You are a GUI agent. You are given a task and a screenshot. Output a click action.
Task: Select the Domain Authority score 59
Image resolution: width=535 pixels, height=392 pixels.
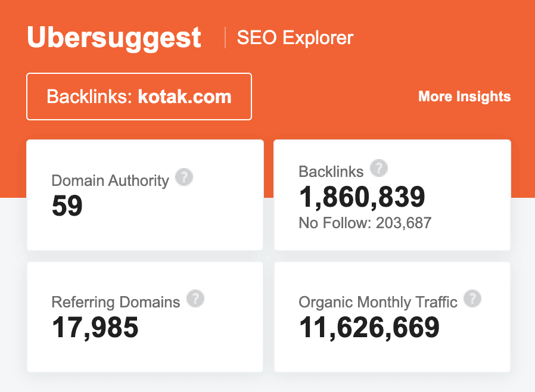tap(67, 206)
